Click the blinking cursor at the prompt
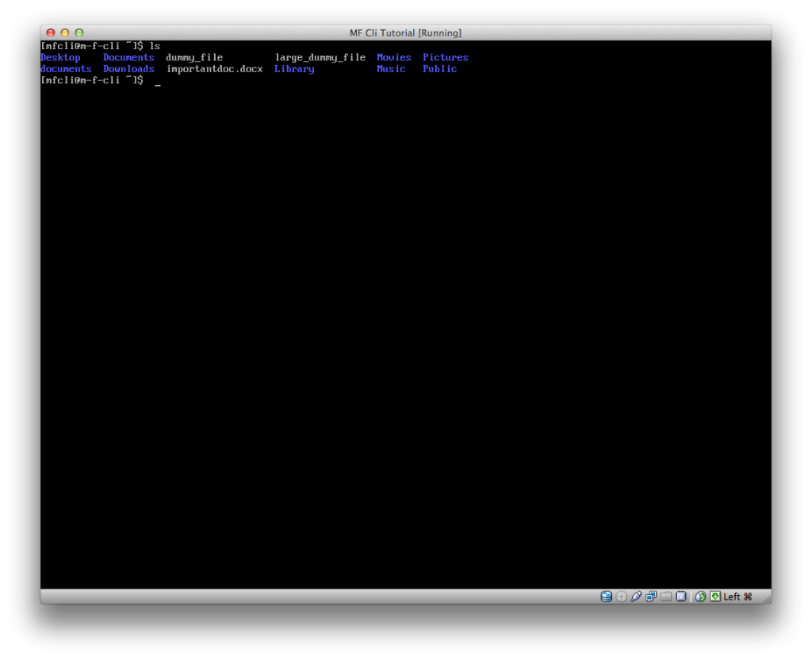This screenshot has width=812, height=660. click(158, 84)
